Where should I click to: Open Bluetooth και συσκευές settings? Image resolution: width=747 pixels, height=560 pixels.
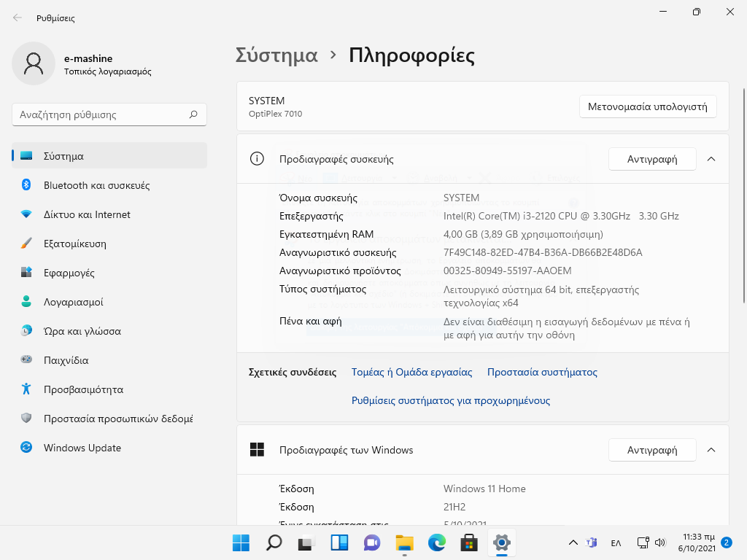[x=109, y=184]
